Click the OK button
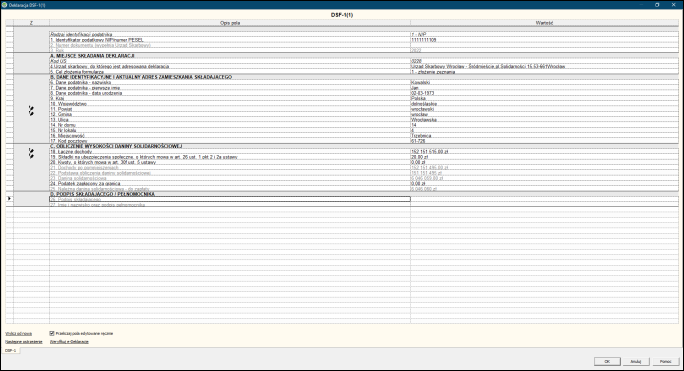Image resolution: width=684 pixels, height=371 pixels. tap(607, 361)
